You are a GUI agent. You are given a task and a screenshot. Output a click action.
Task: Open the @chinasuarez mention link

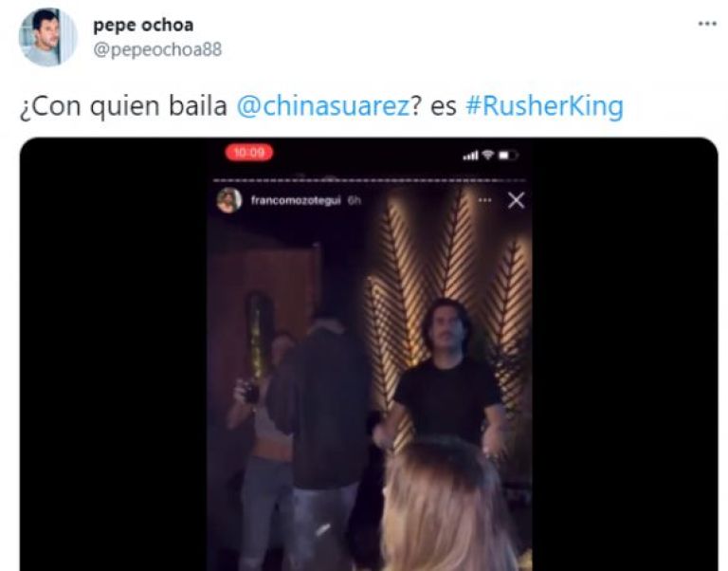click(323, 106)
